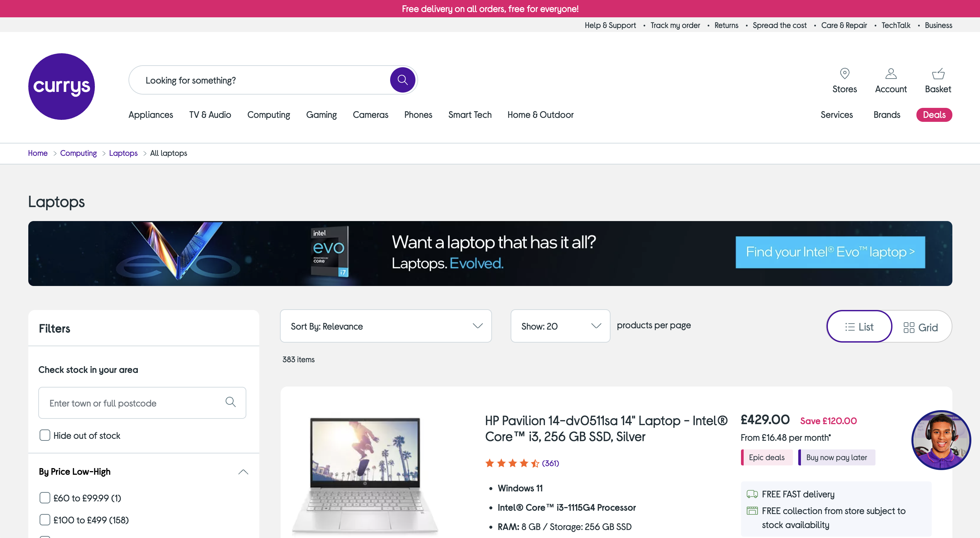Click the purple search magnifier button
The width and height of the screenshot is (980, 538).
[402, 80]
